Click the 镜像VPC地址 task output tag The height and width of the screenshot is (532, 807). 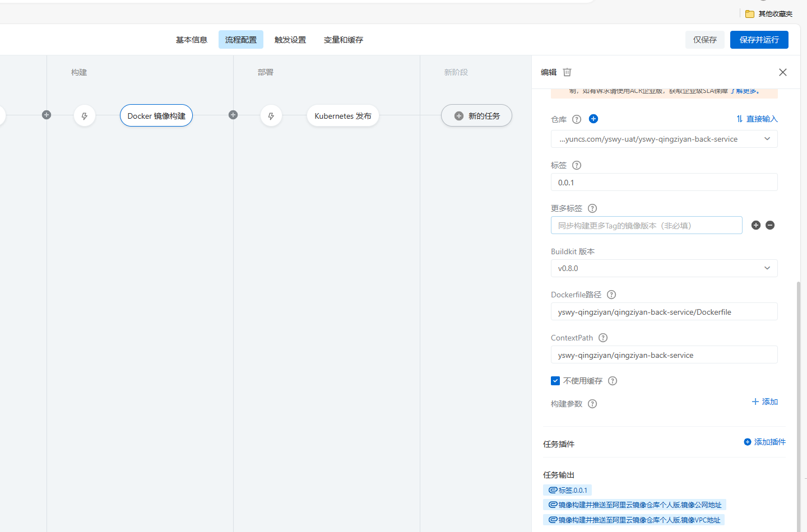pyautogui.click(x=634, y=520)
